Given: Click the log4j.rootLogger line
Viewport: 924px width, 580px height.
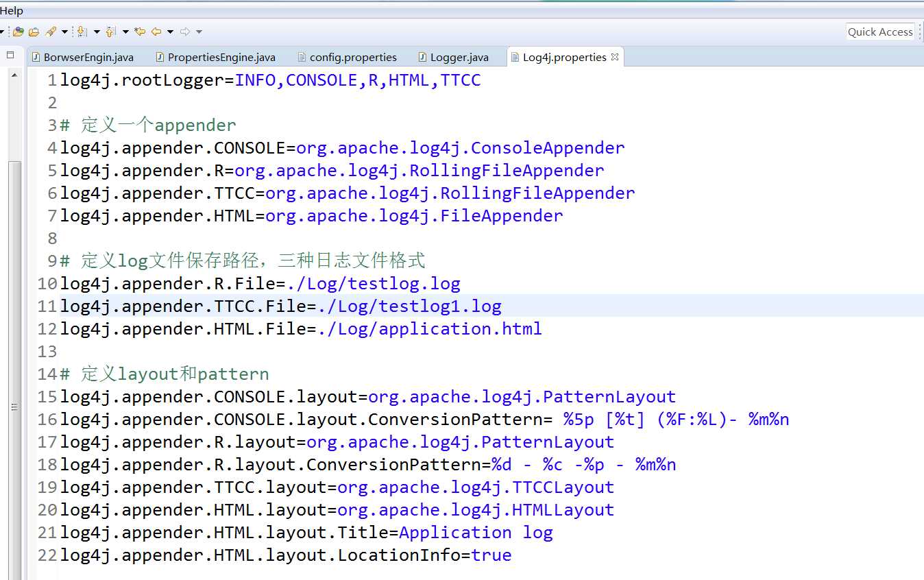Looking at the screenshot, I should coord(271,80).
